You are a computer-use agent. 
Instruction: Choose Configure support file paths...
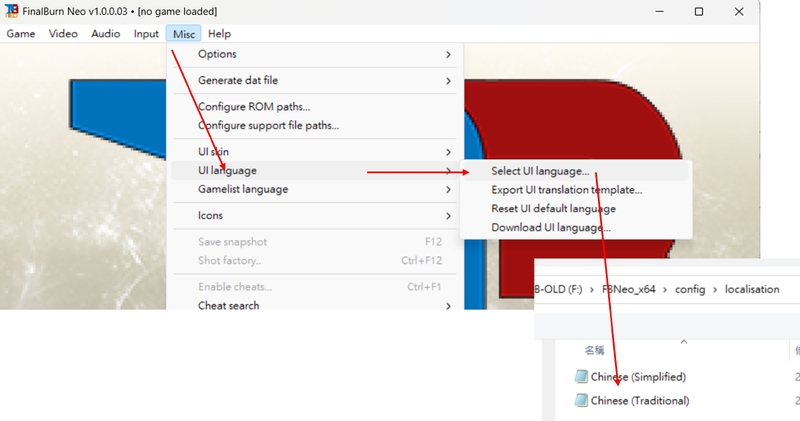pos(315,126)
